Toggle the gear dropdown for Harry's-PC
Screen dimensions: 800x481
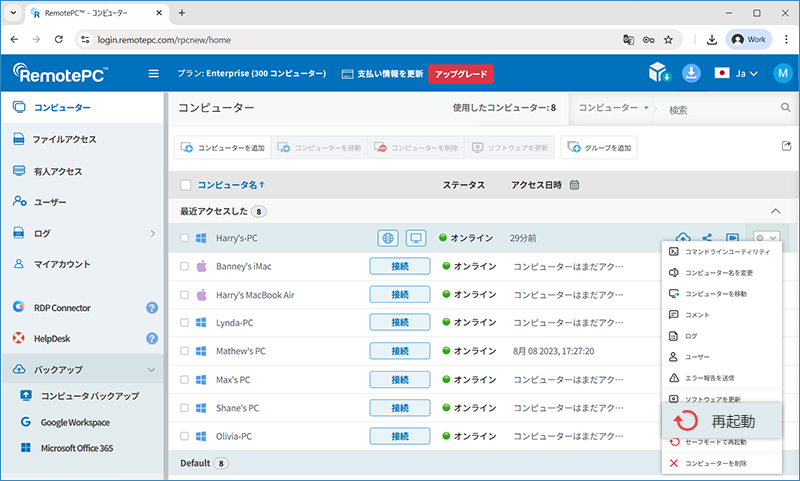click(x=766, y=238)
